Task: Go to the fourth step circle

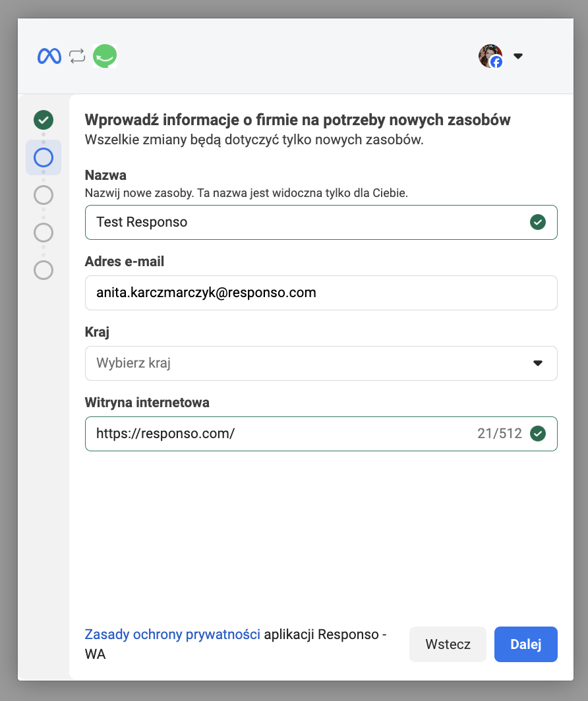Action: pos(44,233)
